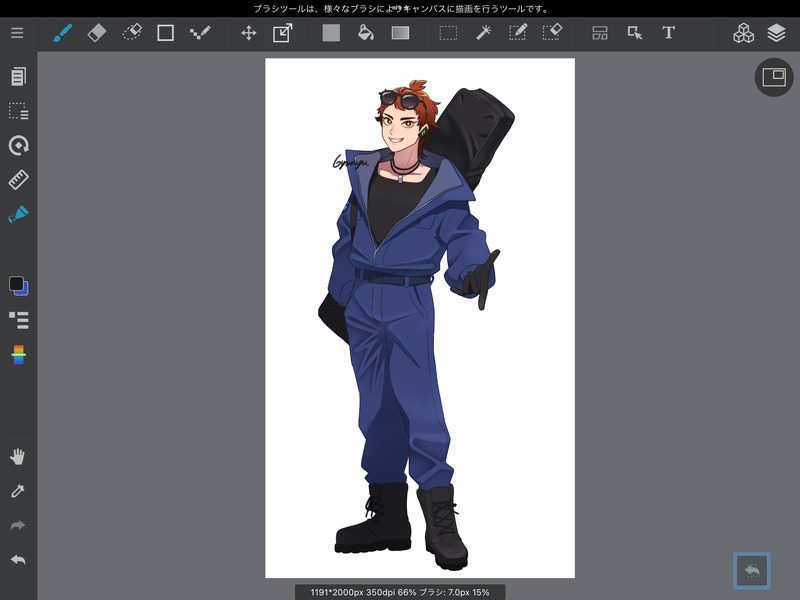Image resolution: width=800 pixels, height=600 pixels.
Task: Select the Text tool
Action: click(x=668, y=33)
